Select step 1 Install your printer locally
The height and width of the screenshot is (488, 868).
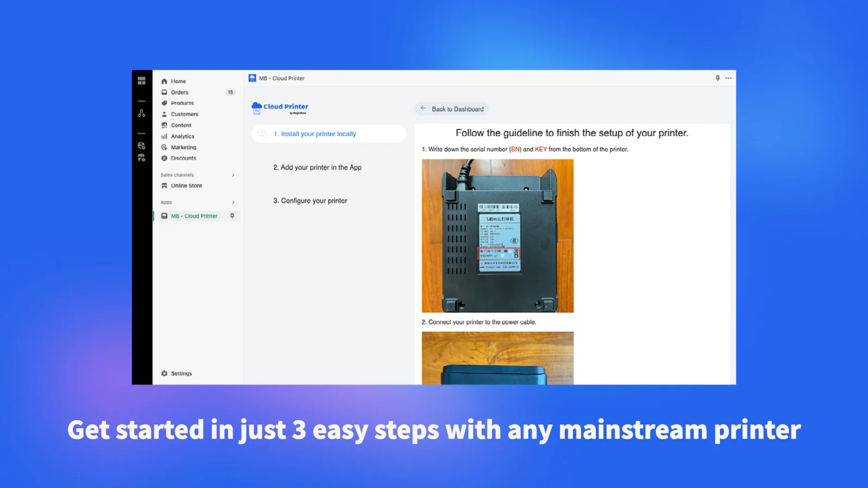pyautogui.click(x=329, y=134)
